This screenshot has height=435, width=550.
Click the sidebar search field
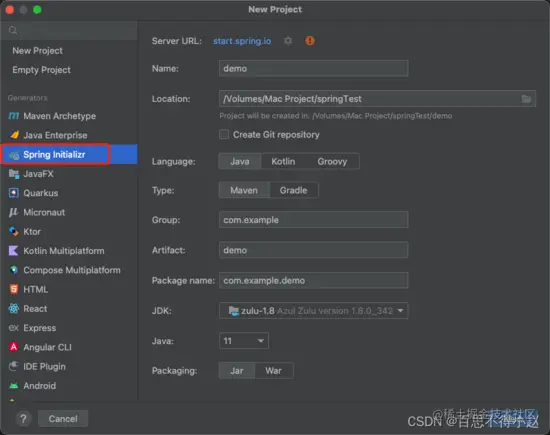(x=69, y=31)
